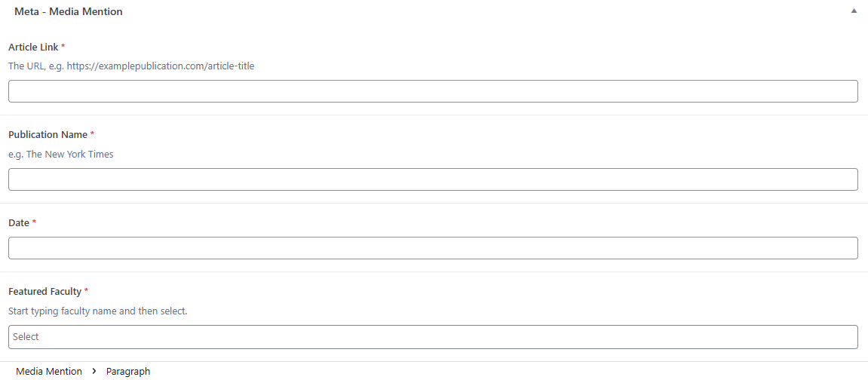The image size is (868, 380).
Task: Click the required asterisk beside Featured Faculty
Action: pos(86,291)
